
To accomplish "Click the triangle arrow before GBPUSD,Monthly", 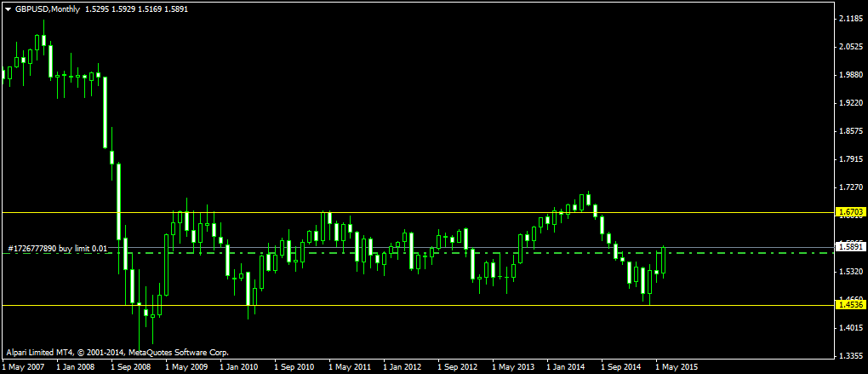I will pyautogui.click(x=9, y=9).
